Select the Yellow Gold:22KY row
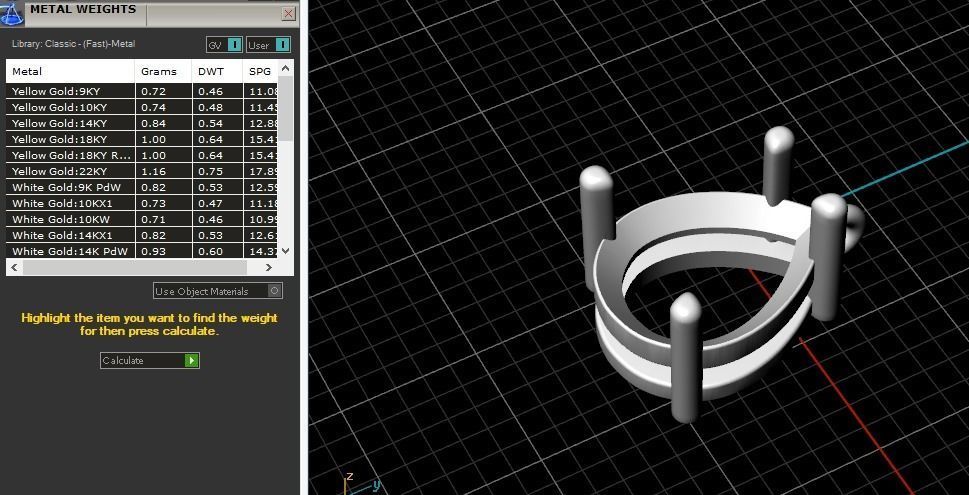Image resolution: width=969 pixels, height=495 pixels. [x=142, y=171]
